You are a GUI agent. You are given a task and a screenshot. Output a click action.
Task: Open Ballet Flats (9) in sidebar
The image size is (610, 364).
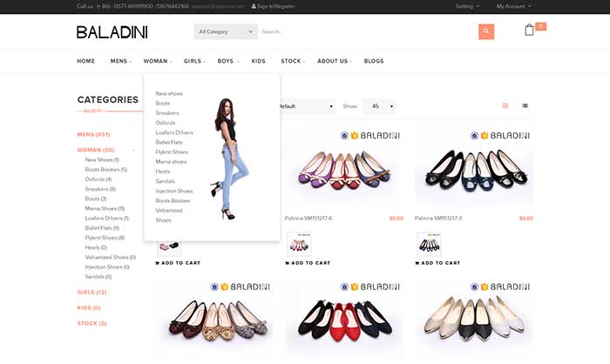102,228
